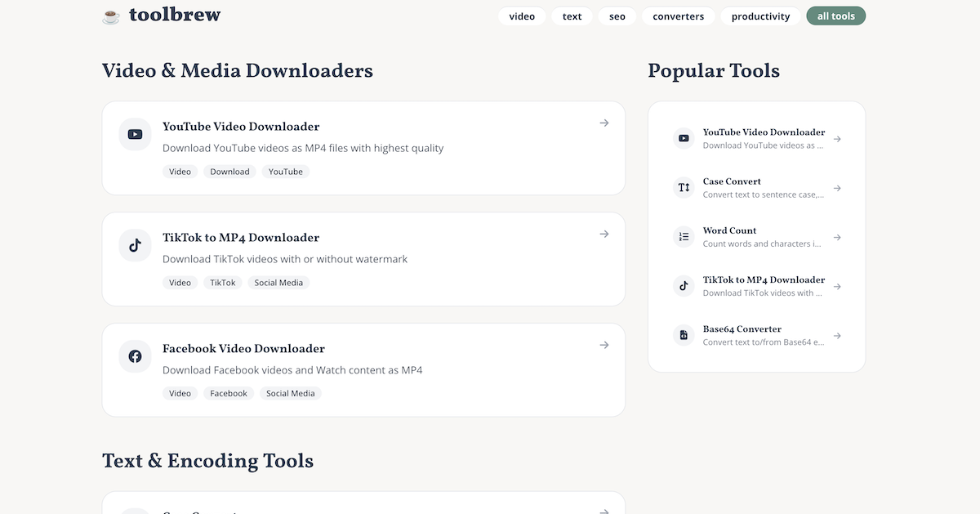980x514 pixels.
Task: Click the TikTok icon in Popular Tools
Action: point(683,285)
